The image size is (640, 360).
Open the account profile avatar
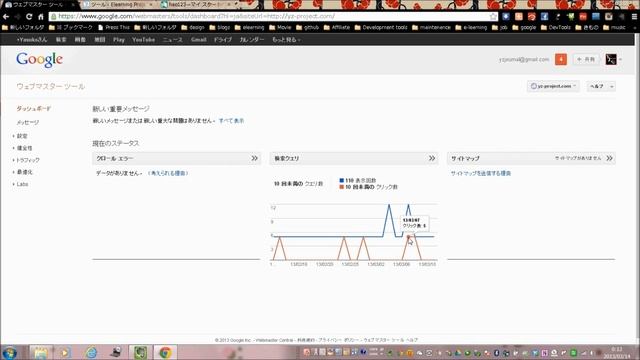[611, 59]
